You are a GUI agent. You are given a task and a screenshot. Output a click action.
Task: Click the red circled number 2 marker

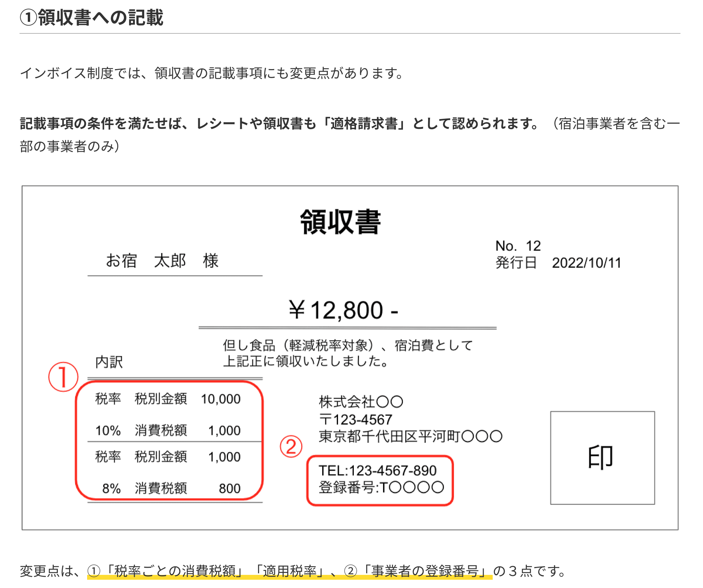(x=291, y=446)
